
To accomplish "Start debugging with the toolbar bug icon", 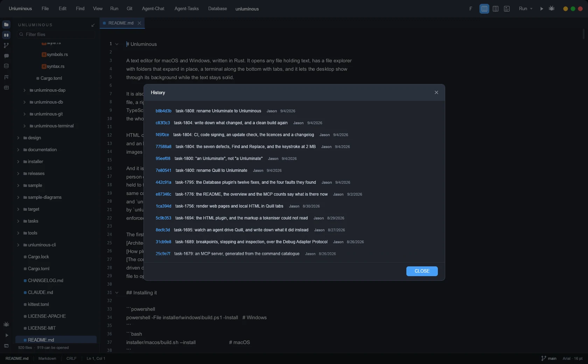I will (x=552, y=8).
